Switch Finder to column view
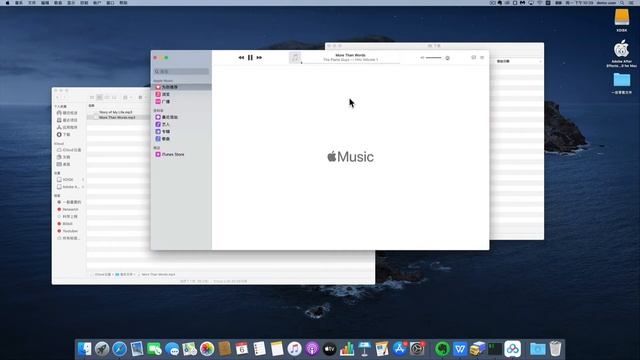Viewport: 640px width, 360px height. point(107,98)
